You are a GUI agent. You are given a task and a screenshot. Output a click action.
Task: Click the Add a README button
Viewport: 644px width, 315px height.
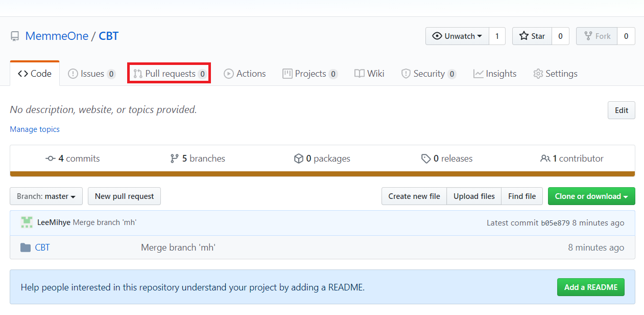pyautogui.click(x=591, y=287)
